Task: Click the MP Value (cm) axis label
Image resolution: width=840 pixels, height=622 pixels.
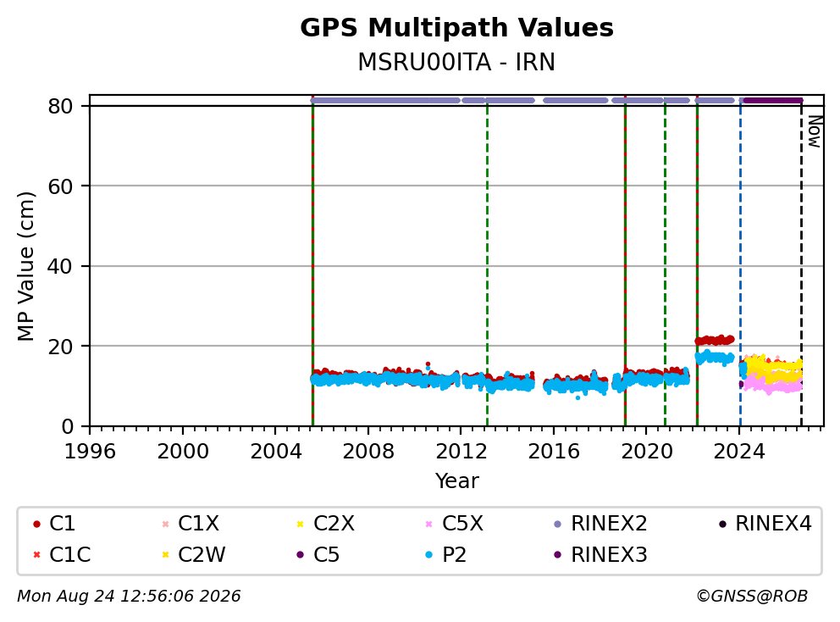Action: 25,266
